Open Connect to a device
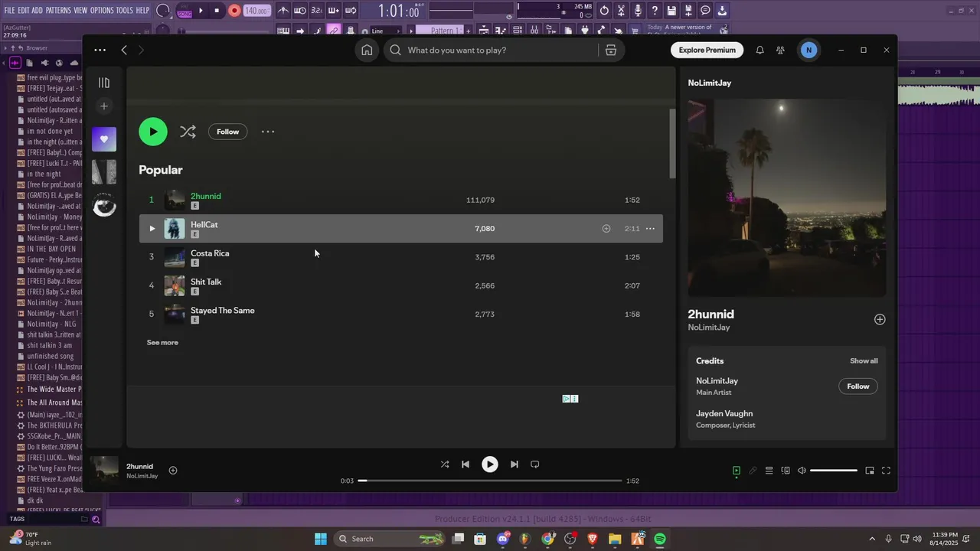This screenshot has width=980, height=551. tap(786, 471)
